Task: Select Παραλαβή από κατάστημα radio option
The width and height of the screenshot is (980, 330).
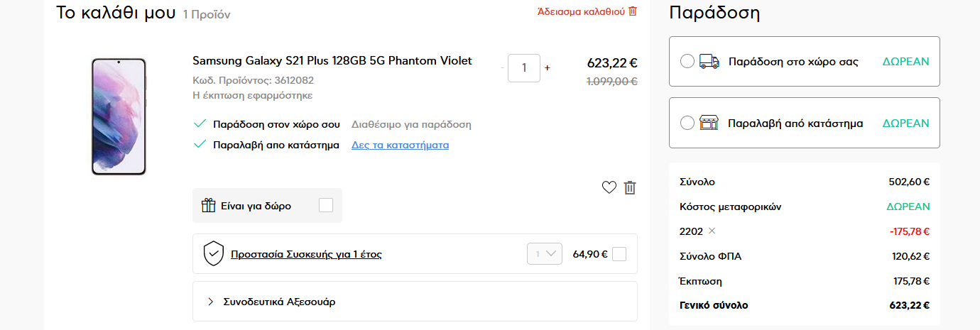Action: pos(687,123)
